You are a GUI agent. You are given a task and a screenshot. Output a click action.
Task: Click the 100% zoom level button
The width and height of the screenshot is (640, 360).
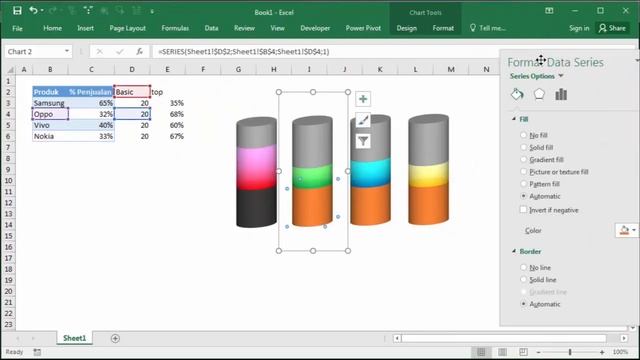620,352
